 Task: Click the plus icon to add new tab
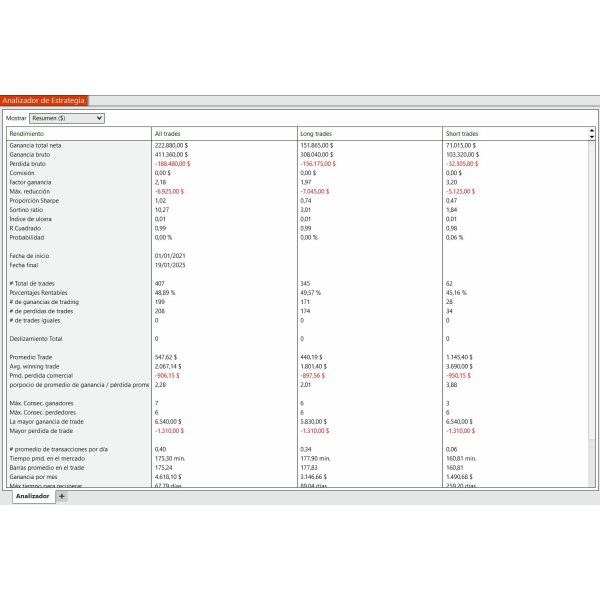click(x=62, y=496)
